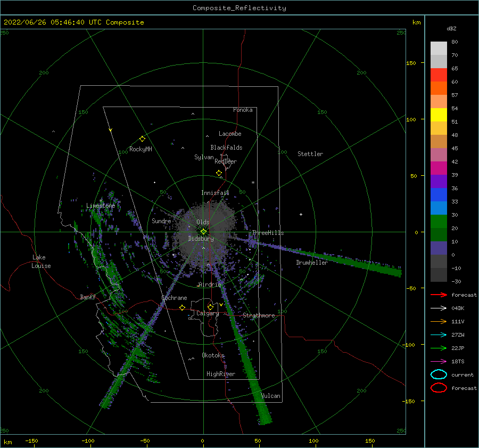
Task: Click the Strathmore town label
Action: coord(259,315)
